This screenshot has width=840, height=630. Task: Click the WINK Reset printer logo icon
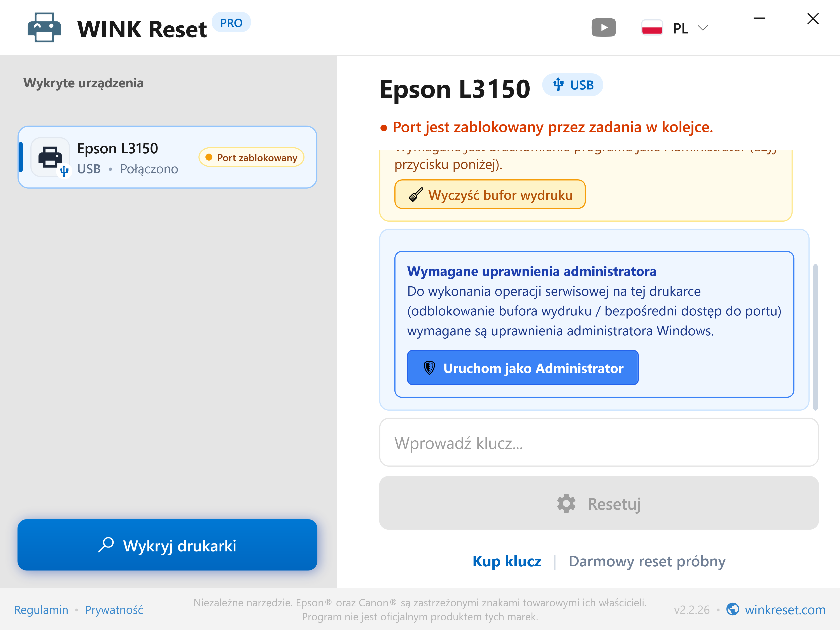[44, 28]
